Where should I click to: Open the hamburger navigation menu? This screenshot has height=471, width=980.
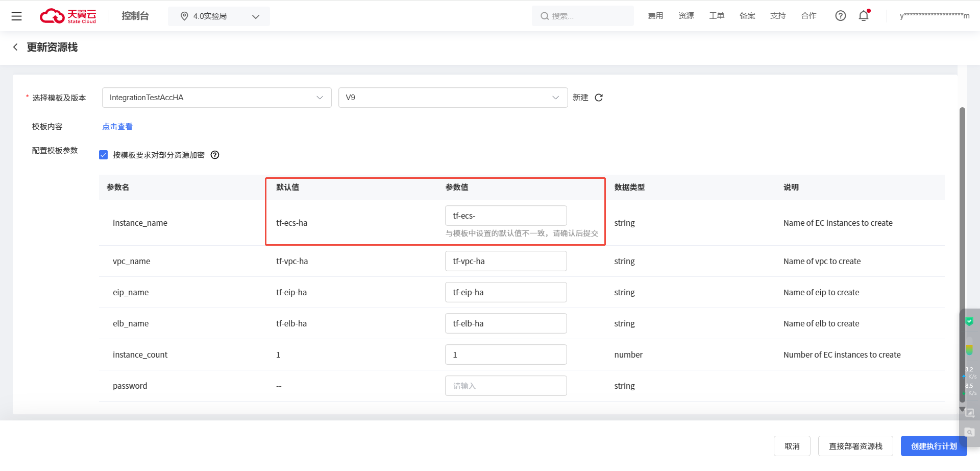click(x=16, y=16)
